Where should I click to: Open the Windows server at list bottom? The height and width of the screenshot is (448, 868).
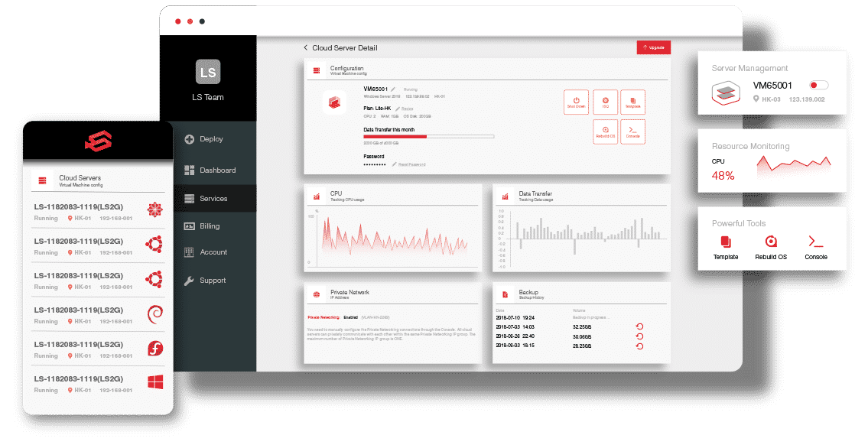click(98, 384)
